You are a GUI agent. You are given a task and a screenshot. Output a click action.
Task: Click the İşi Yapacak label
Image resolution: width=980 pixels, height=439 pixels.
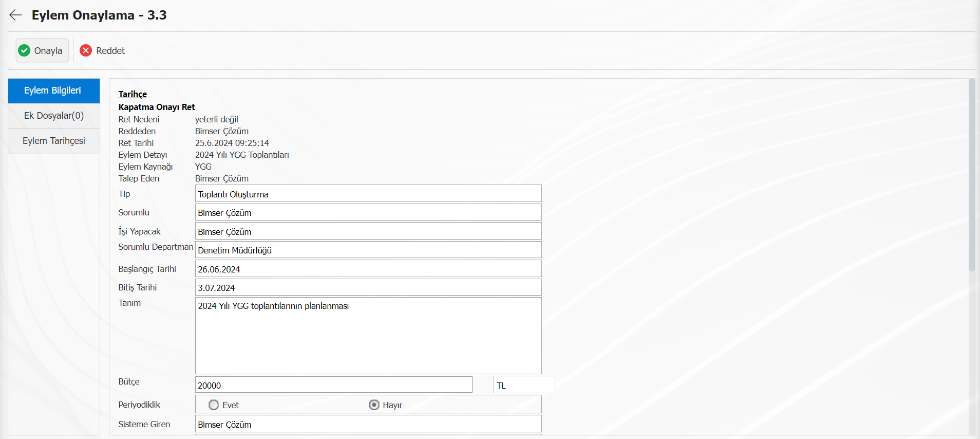[x=140, y=231]
